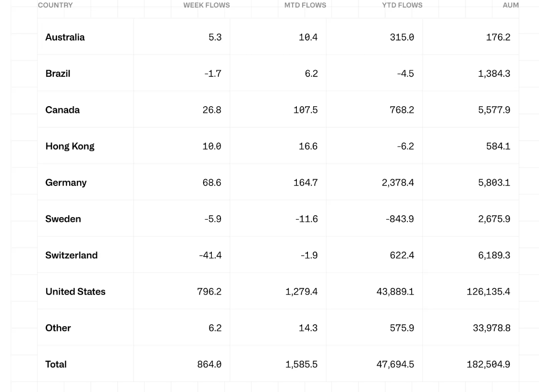
Task: Click the United States country cell
Action: 75,292
